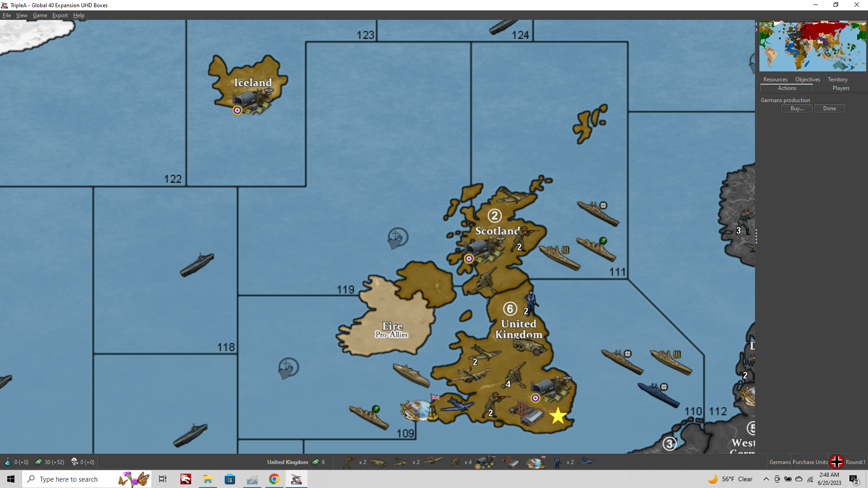Click the skull resource icon in status bar

[75, 462]
